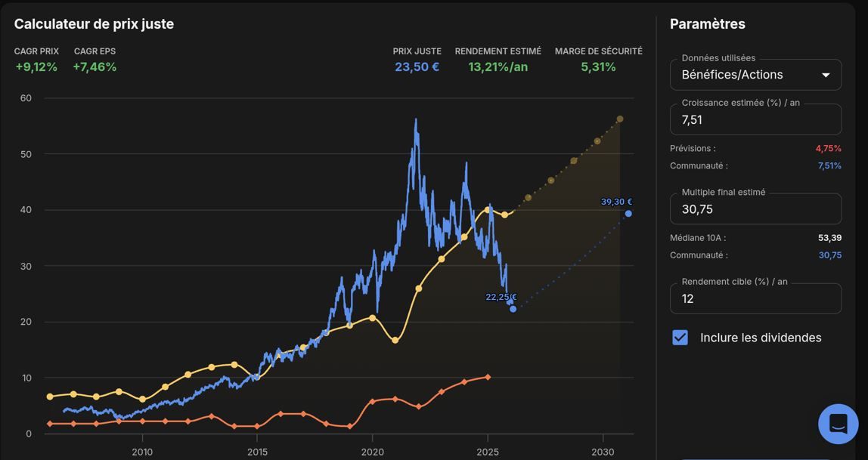868x460 pixels.
Task: Click the RENDEMENT ESTIMÉ 13,21%/an value
Action: coord(498,67)
